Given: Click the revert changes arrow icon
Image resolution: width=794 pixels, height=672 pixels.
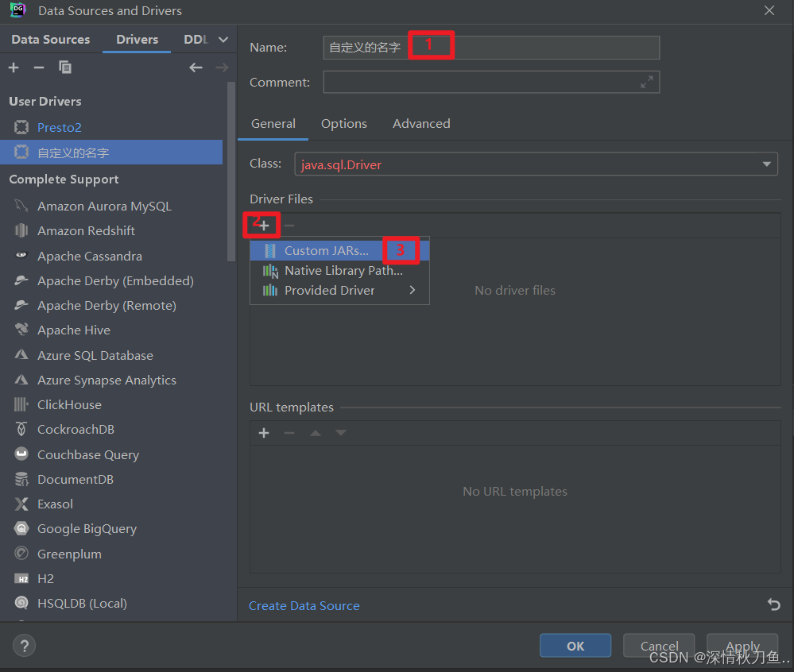Looking at the screenshot, I should 774,604.
